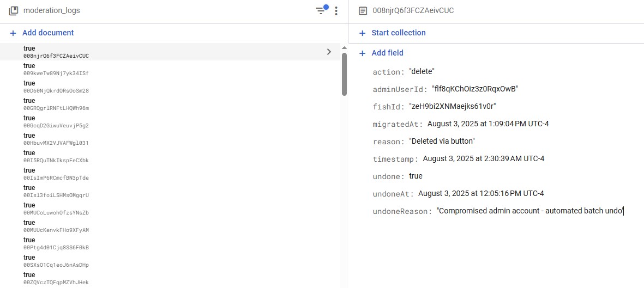Click the undoneAt value 12:05:16 PM
This screenshot has height=288, width=644.
point(481,194)
